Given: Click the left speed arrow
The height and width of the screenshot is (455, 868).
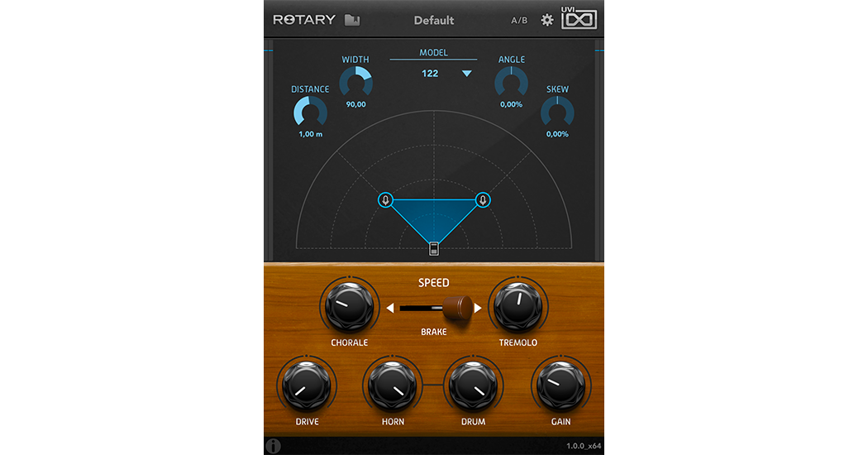Looking at the screenshot, I should [390, 308].
